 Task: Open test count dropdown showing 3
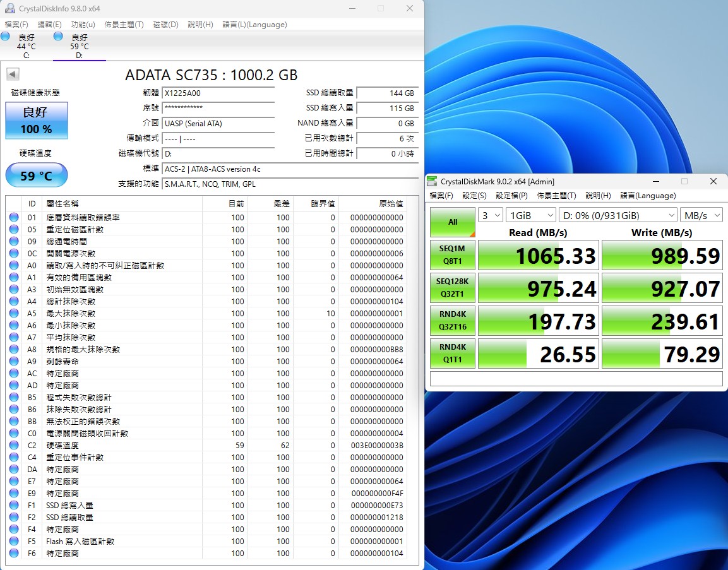point(491,215)
